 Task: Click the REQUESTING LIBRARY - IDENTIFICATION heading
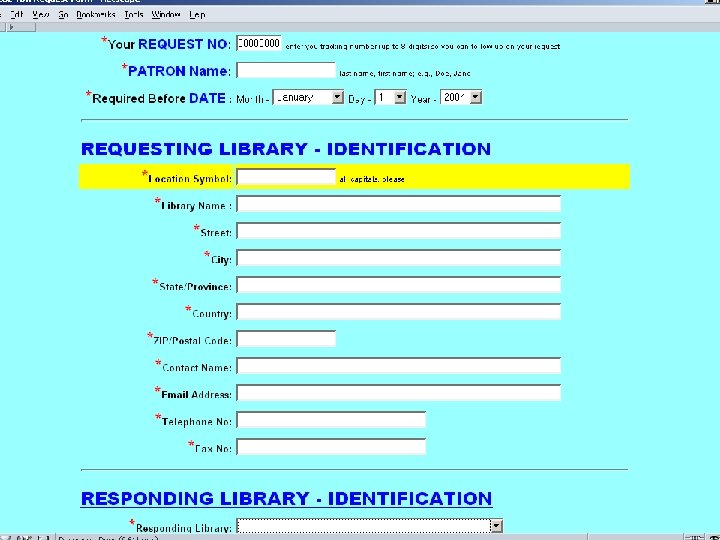tap(286, 149)
